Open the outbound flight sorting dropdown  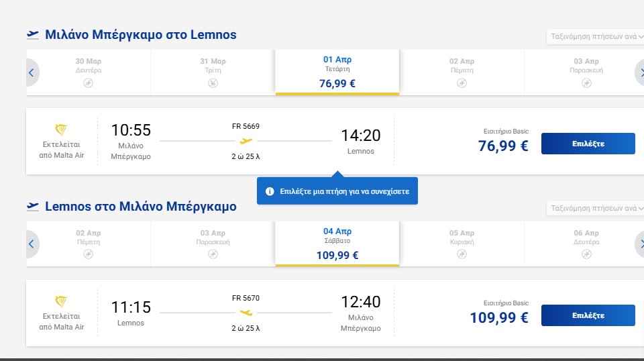[595, 37]
